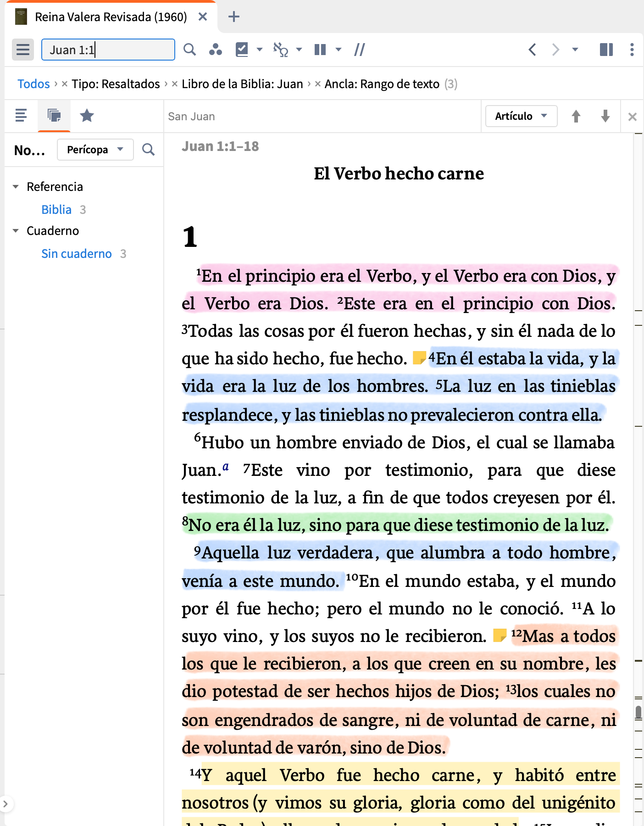Select the Sin cuaderno facet link
Image resolution: width=644 pixels, height=826 pixels.
click(x=77, y=254)
